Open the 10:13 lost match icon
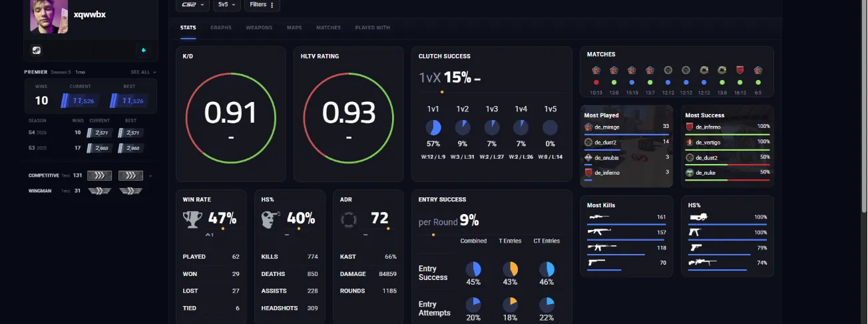Screen dimensions: 868x324 click(596, 70)
